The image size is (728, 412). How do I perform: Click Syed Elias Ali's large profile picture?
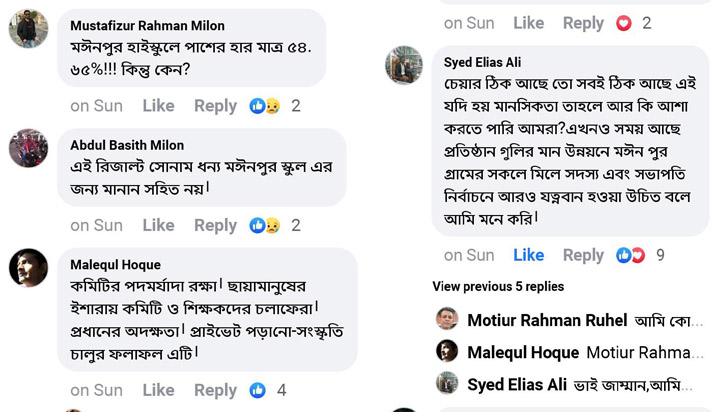point(404,65)
